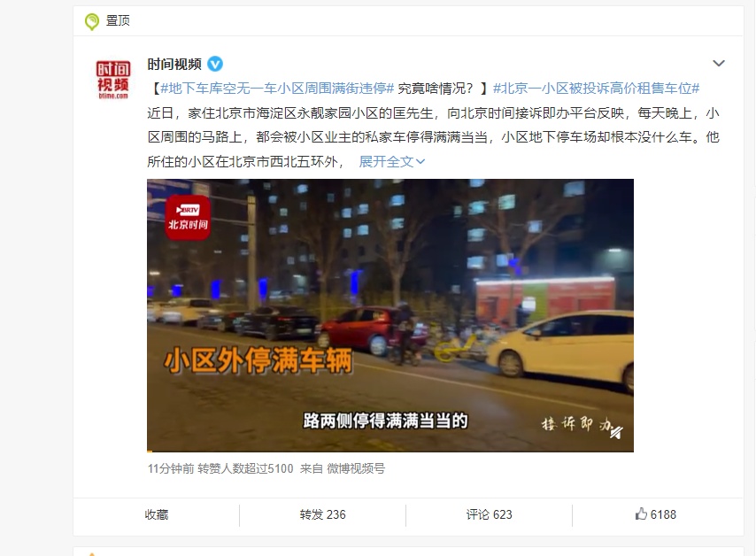
Task: Open the post options chevron menu
Action: pyautogui.click(x=719, y=63)
